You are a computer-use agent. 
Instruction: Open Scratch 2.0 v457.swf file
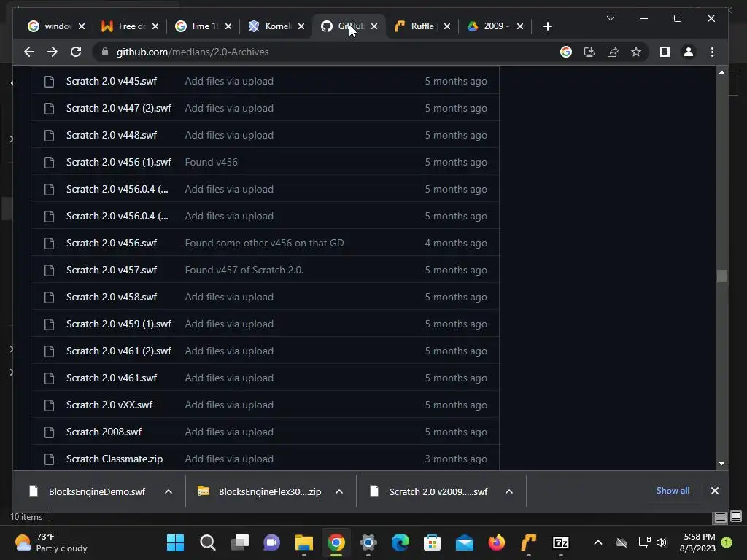[112, 270]
